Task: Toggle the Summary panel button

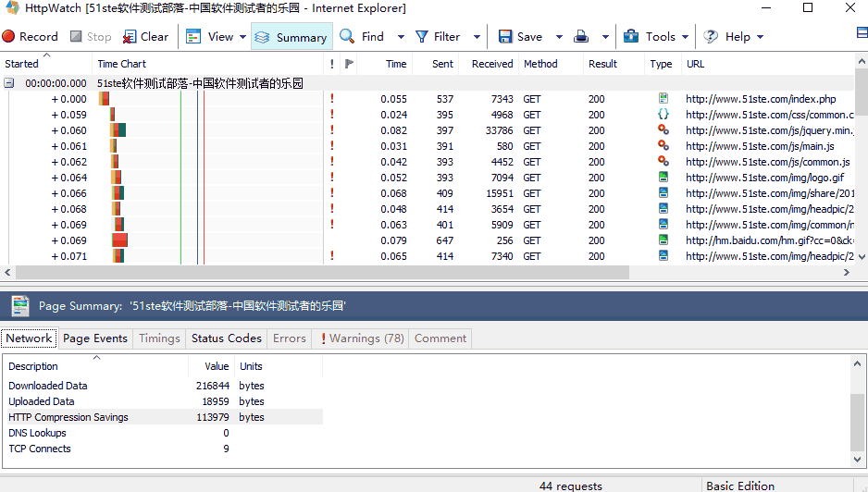Action: [291, 37]
